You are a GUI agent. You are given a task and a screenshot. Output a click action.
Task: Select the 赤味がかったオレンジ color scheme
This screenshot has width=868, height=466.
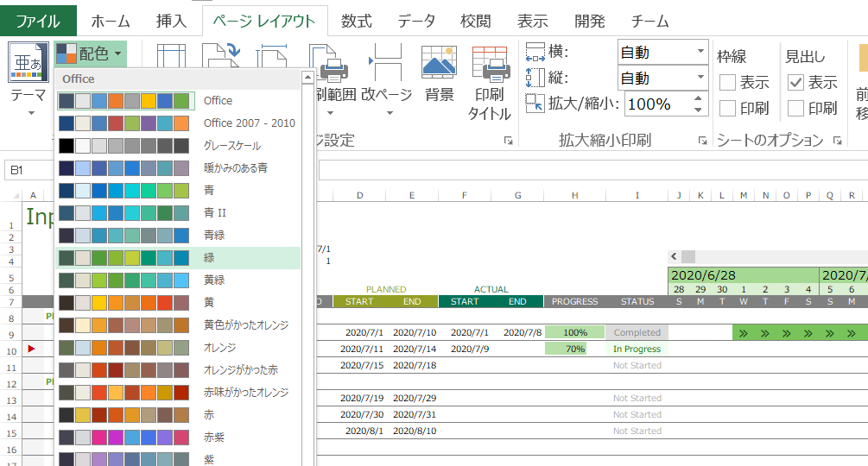tap(178, 392)
